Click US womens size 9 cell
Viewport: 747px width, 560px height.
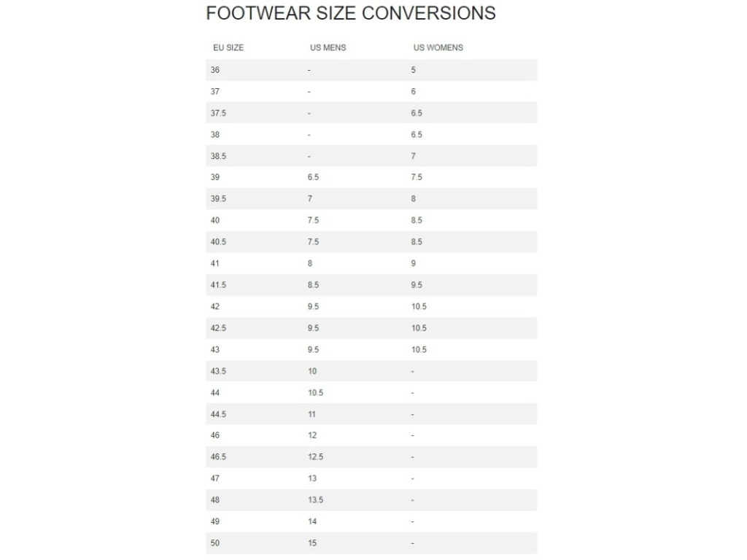[x=414, y=263]
